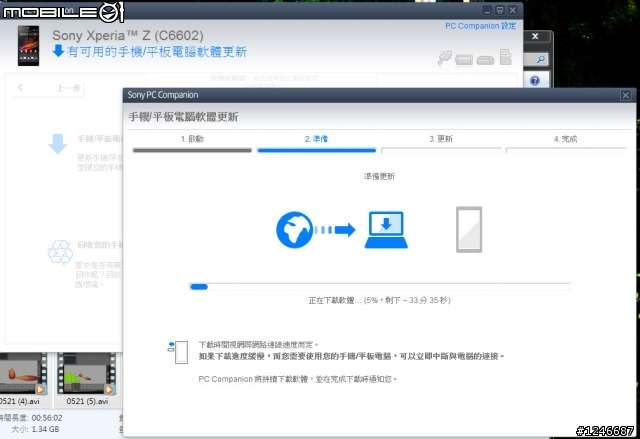Click 下載時間視網際網路連線速度而定 text
Screen dimensions: 640x439
[x=258, y=345]
